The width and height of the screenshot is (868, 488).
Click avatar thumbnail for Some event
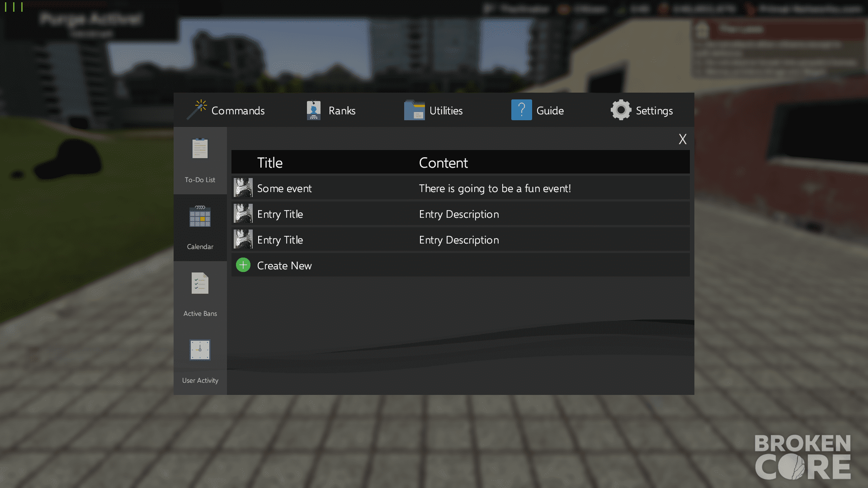[243, 188]
